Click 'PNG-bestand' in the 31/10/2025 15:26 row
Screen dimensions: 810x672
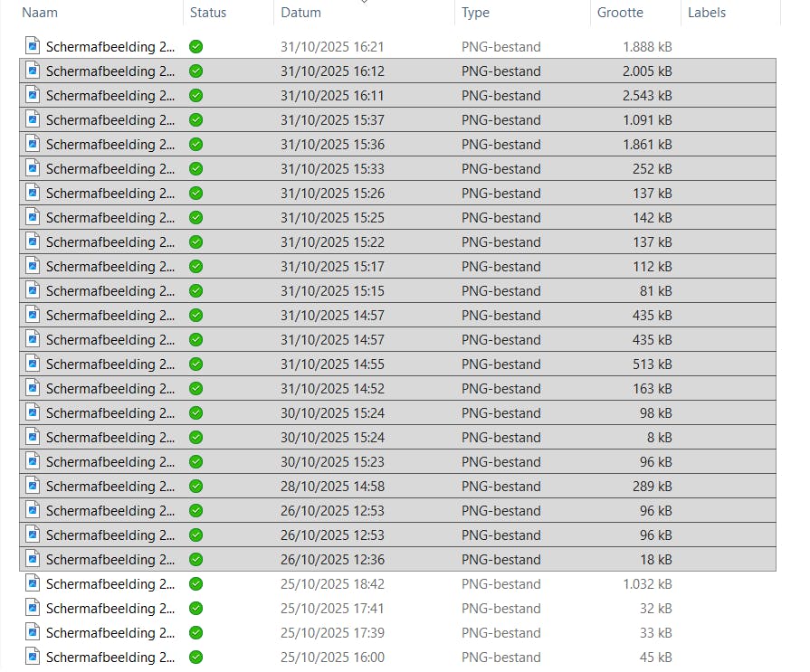[501, 193]
